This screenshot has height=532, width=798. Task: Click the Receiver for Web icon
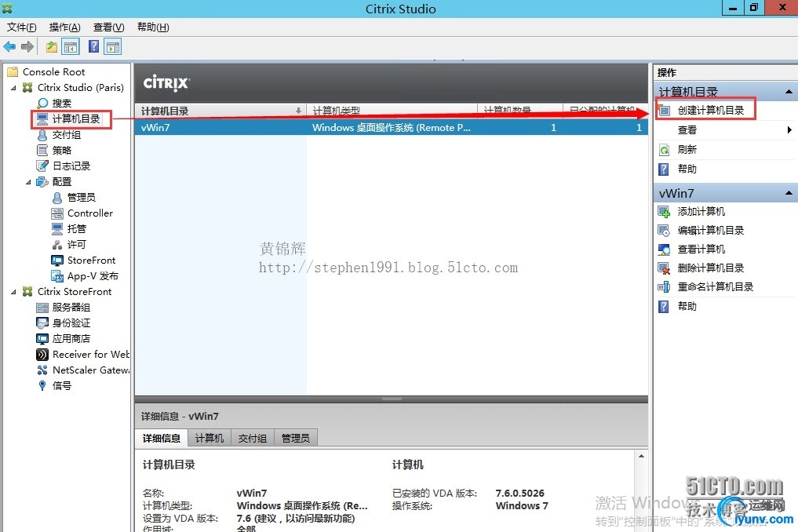point(42,355)
